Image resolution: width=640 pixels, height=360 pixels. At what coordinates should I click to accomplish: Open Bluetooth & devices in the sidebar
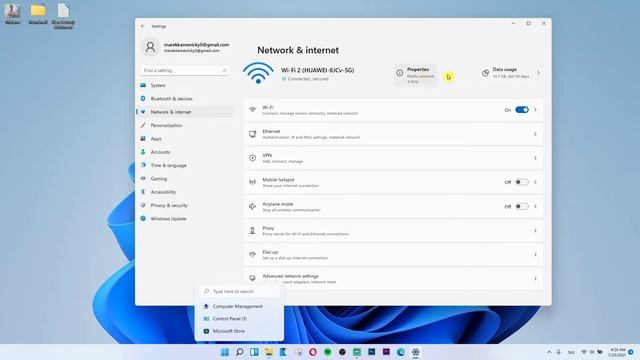[185, 99]
